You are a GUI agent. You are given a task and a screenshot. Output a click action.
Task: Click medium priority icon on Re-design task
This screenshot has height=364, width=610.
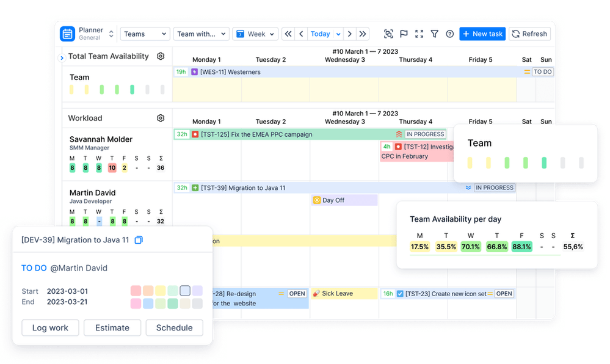tap(281, 294)
